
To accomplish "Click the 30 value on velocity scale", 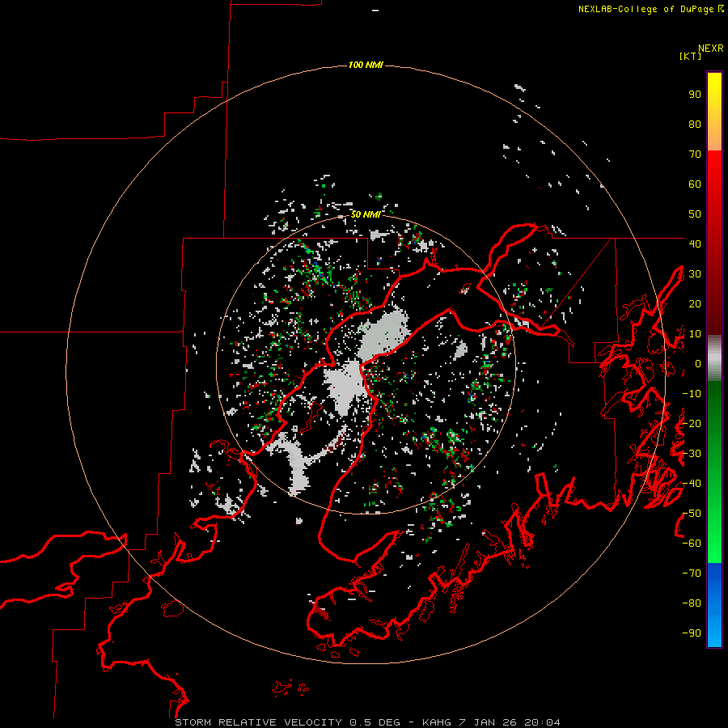I will 695,274.
